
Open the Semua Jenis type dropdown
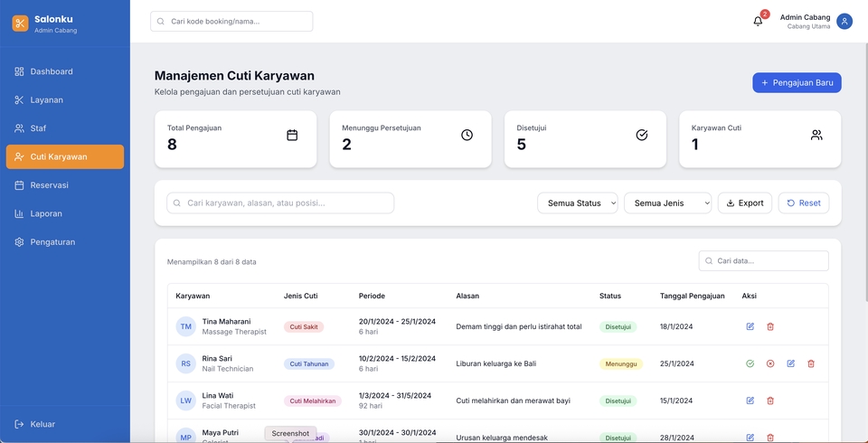tap(668, 203)
